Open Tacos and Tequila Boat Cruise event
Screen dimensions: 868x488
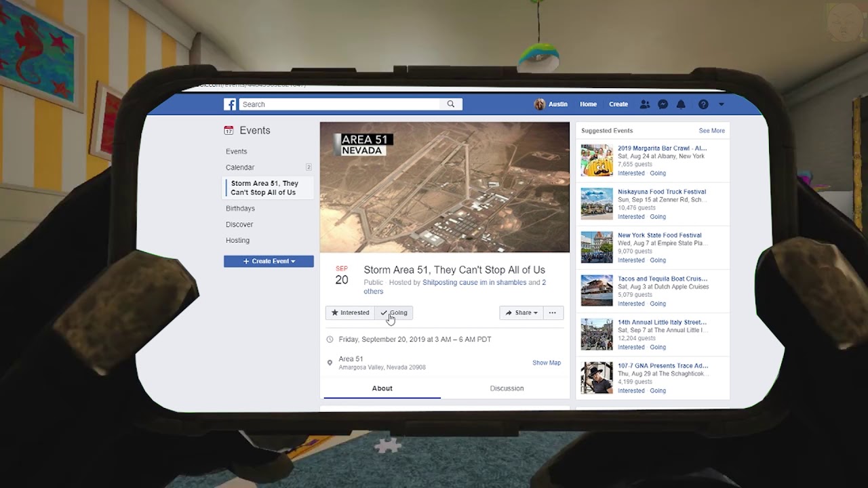point(663,279)
